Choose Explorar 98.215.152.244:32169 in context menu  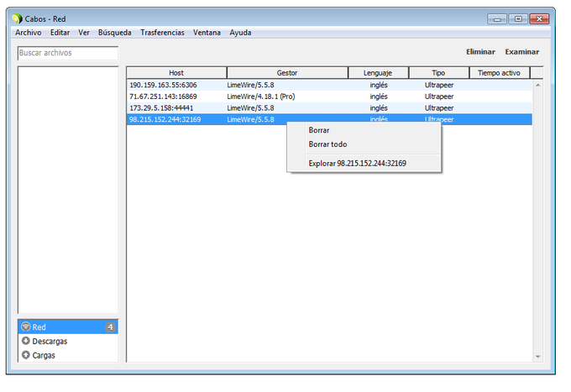(x=364, y=163)
